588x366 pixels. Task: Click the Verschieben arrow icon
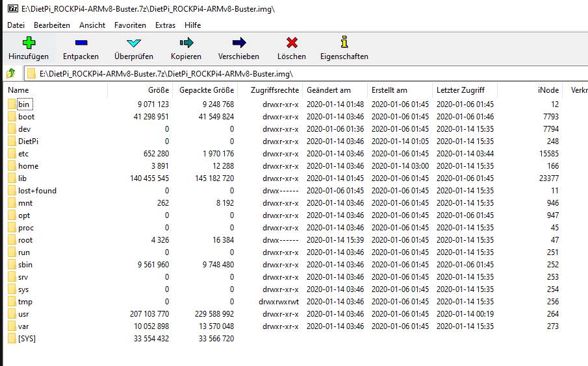click(x=238, y=43)
